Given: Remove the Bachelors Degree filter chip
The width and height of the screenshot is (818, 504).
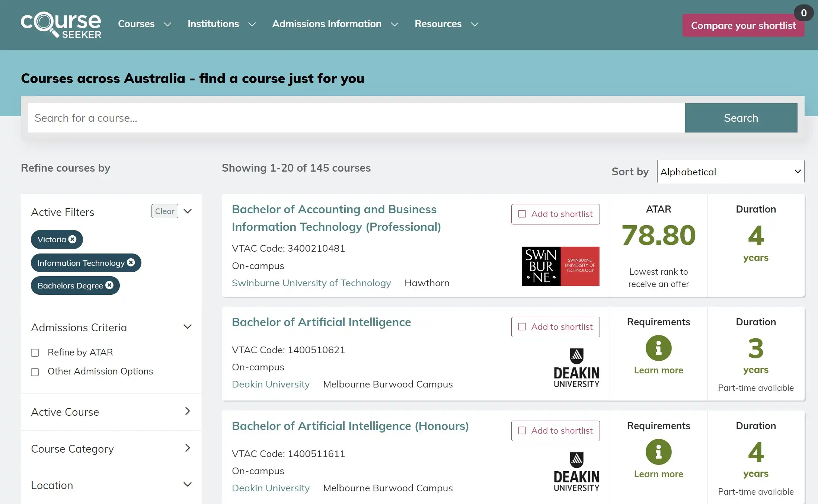Looking at the screenshot, I should pyautogui.click(x=109, y=285).
